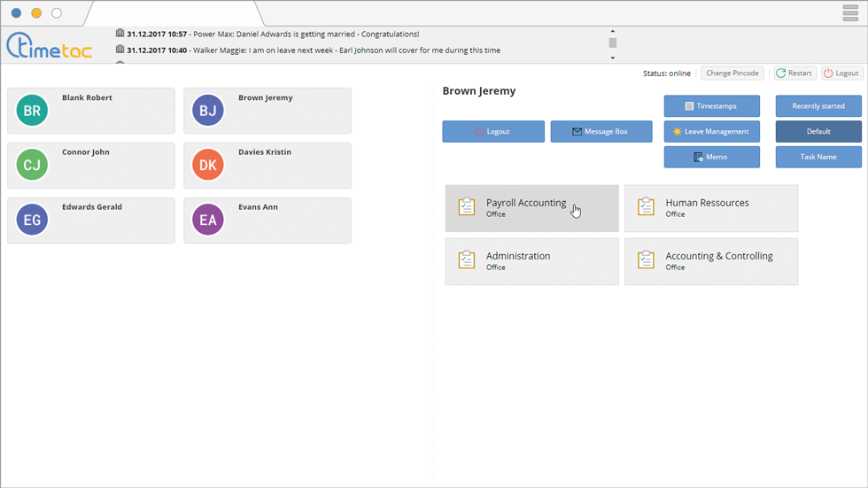This screenshot has height=488, width=868.
Task: Open the browser hamburger menu
Action: (850, 13)
